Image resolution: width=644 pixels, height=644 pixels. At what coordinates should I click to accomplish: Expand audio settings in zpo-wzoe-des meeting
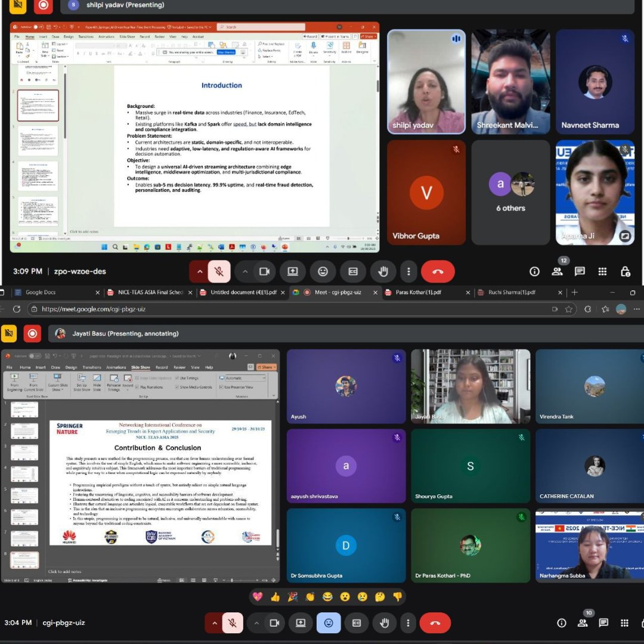click(199, 271)
